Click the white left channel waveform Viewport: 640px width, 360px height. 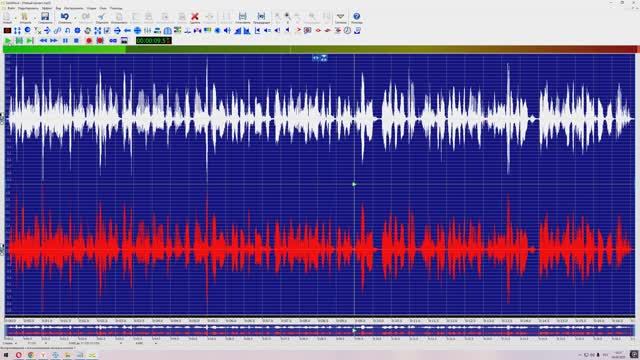[320, 118]
